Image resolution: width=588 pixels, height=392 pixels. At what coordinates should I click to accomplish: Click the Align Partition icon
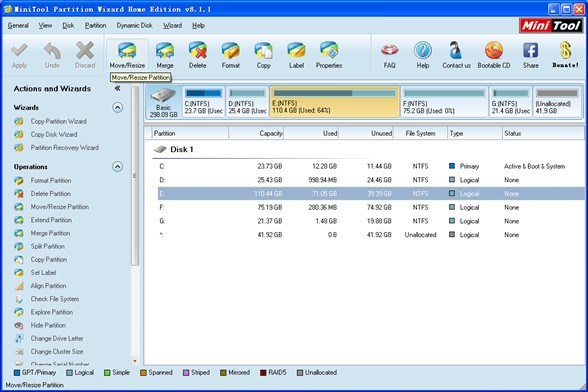pyautogui.click(x=19, y=286)
